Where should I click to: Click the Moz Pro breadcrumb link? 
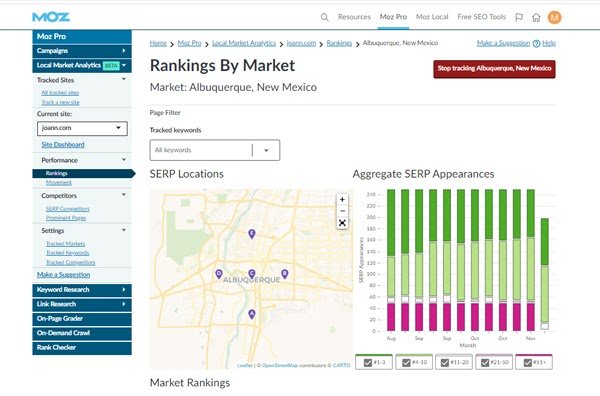[189, 43]
